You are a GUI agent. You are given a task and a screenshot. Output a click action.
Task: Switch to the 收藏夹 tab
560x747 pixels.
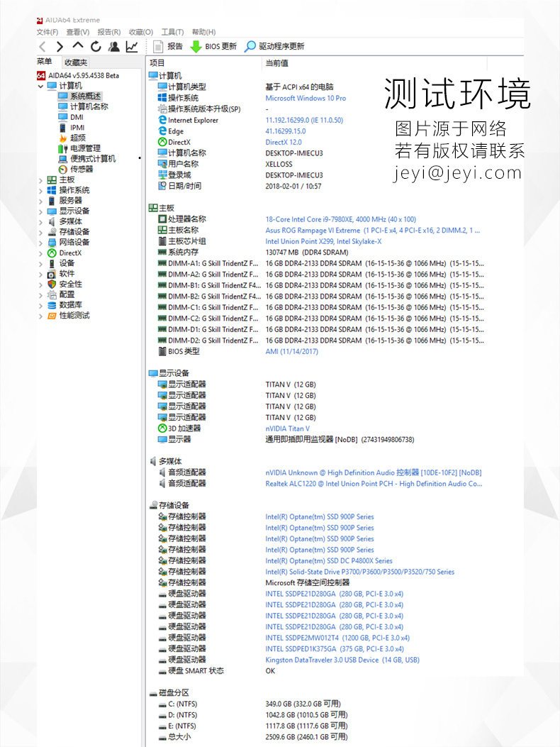pyautogui.click(x=76, y=62)
